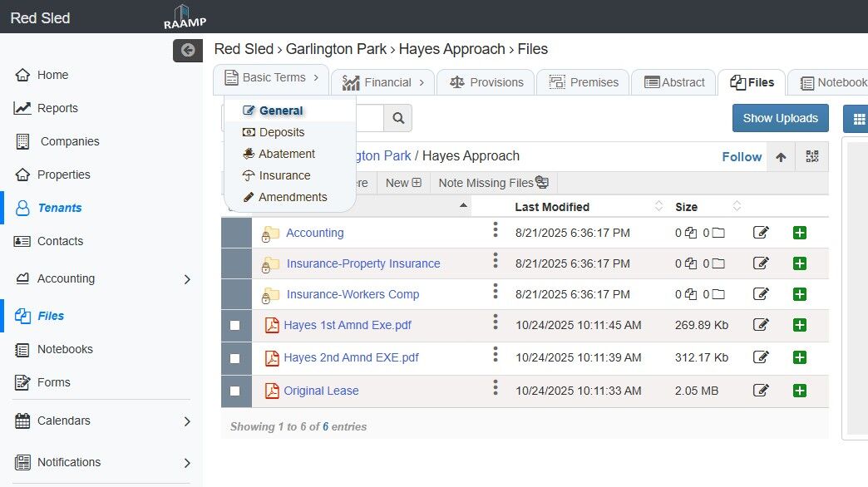Click edit icon for Hayes 2nd Amnd

tap(760, 357)
